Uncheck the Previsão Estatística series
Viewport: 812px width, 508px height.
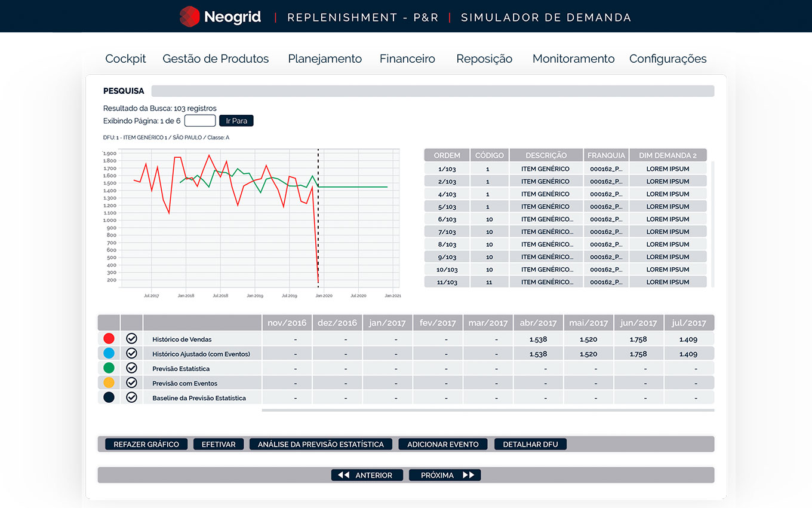pos(132,368)
